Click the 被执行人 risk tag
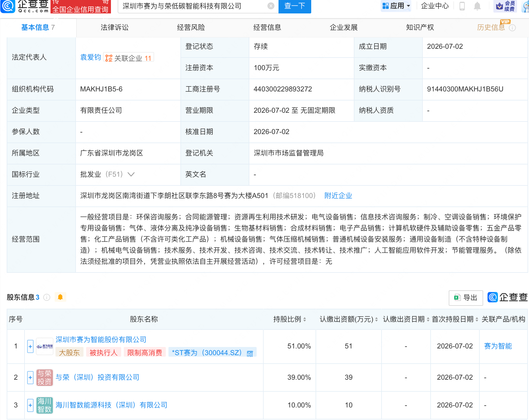529x420 pixels. point(103,353)
